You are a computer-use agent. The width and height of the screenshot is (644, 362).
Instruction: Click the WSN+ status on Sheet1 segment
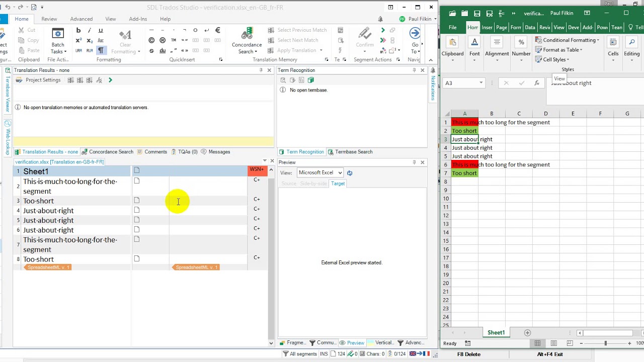pyautogui.click(x=257, y=170)
